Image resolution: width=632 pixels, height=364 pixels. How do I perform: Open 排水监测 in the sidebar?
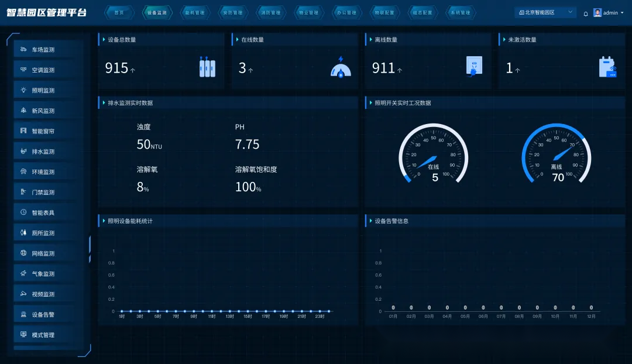click(x=43, y=152)
